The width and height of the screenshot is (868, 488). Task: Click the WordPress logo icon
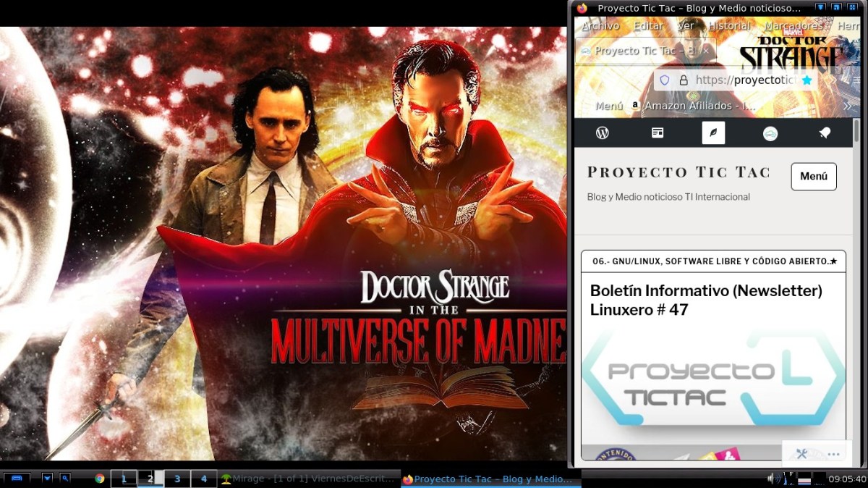(x=602, y=132)
